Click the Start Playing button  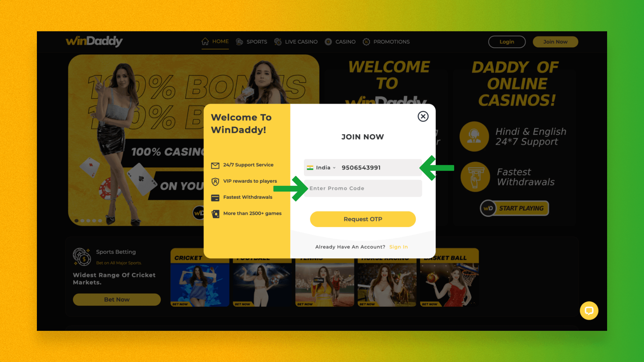(514, 208)
